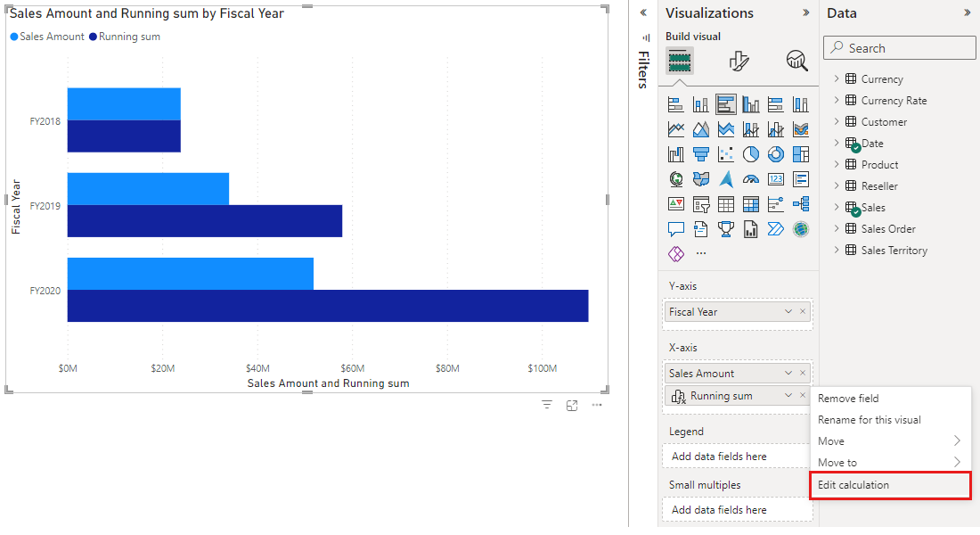The image size is (980, 535).
Task: Choose the Gauge visual
Action: tap(751, 179)
